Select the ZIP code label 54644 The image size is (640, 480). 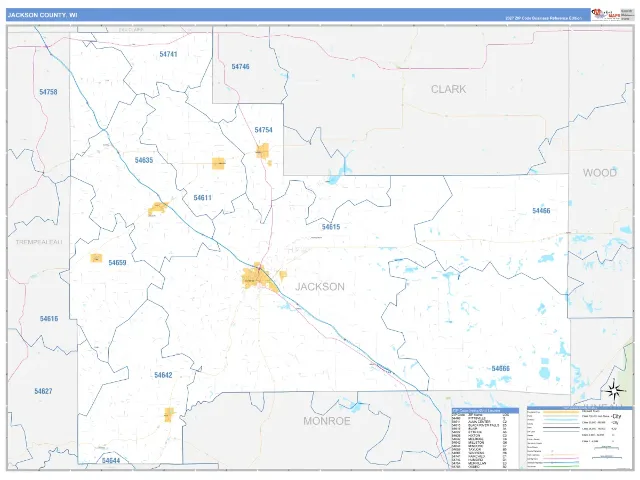point(111,461)
